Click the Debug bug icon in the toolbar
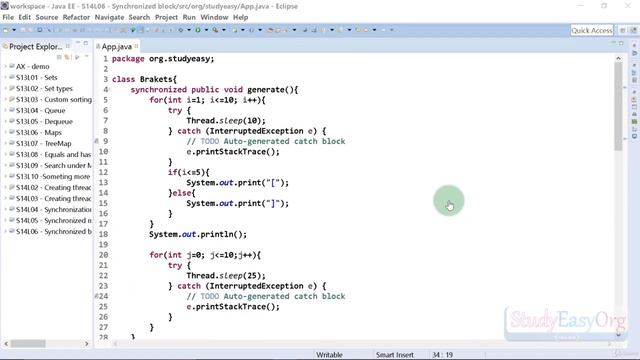This screenshot has width=640, height=360. click(181, 30)
